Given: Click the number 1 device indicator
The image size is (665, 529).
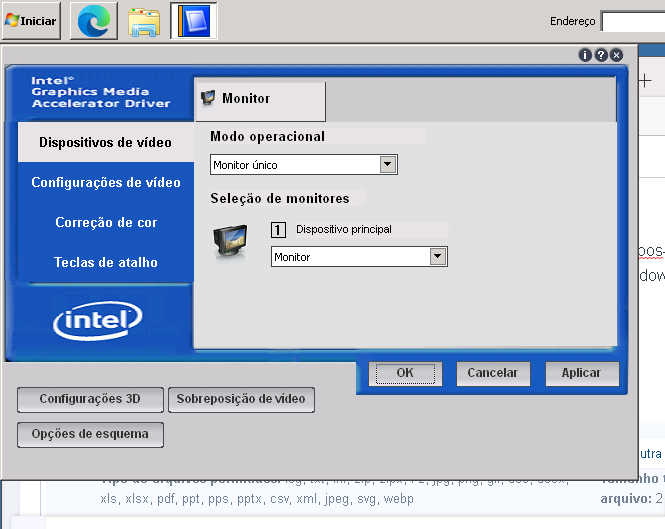Looking at the screenshot, I should [278, 230].
